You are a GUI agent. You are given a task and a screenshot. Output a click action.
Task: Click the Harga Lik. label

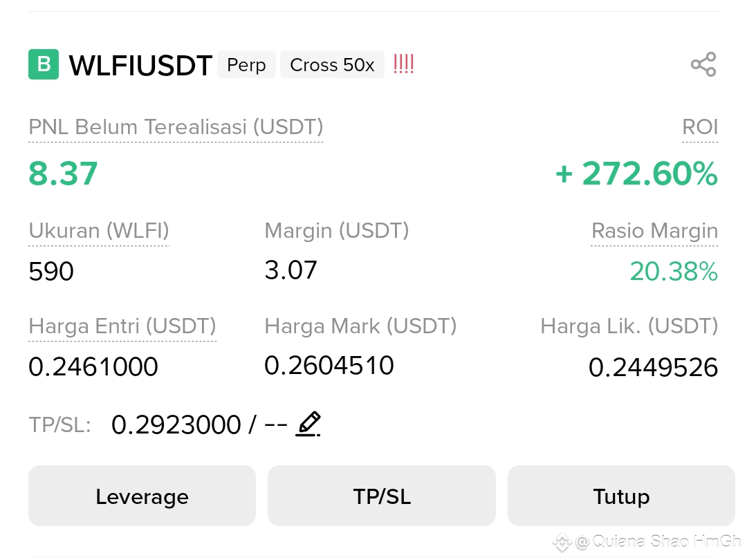629,326
